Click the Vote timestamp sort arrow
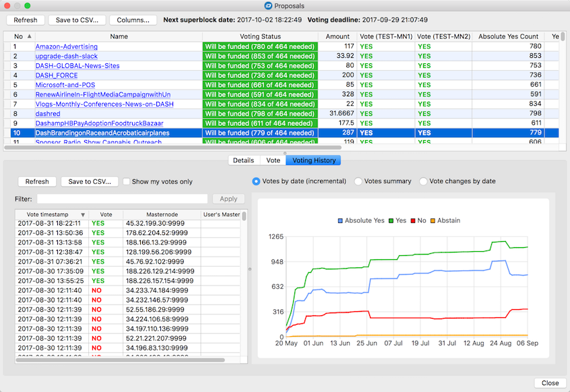 click(83, 215)
